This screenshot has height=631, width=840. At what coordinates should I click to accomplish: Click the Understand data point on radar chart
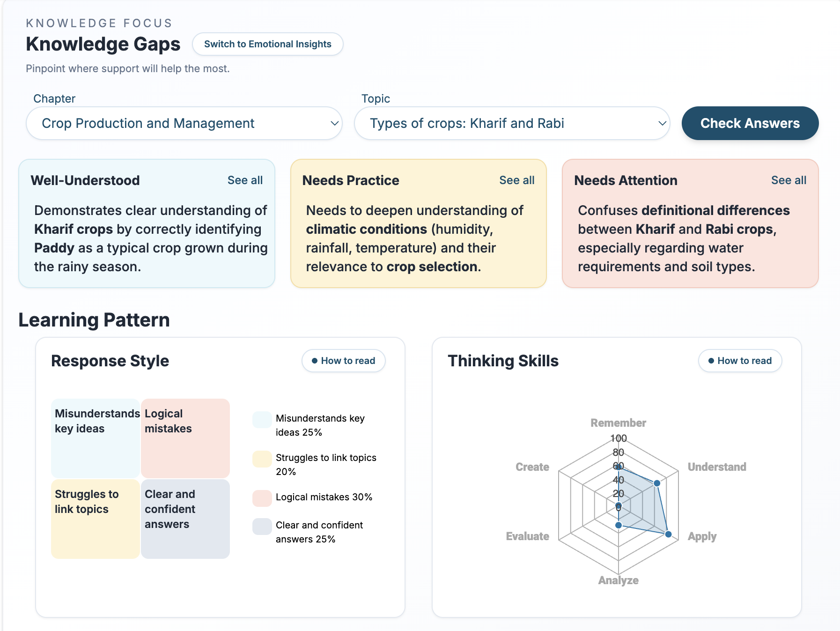(x=657, y=483)
